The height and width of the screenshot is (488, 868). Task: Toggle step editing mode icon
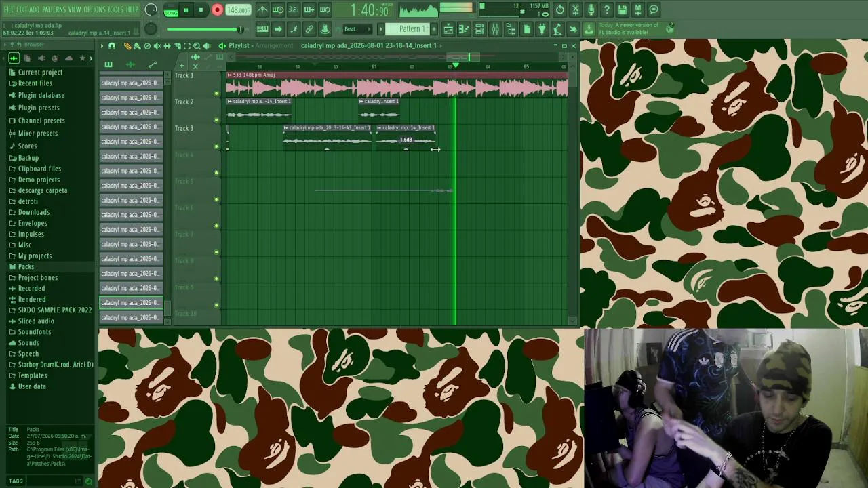coord(294,29)
